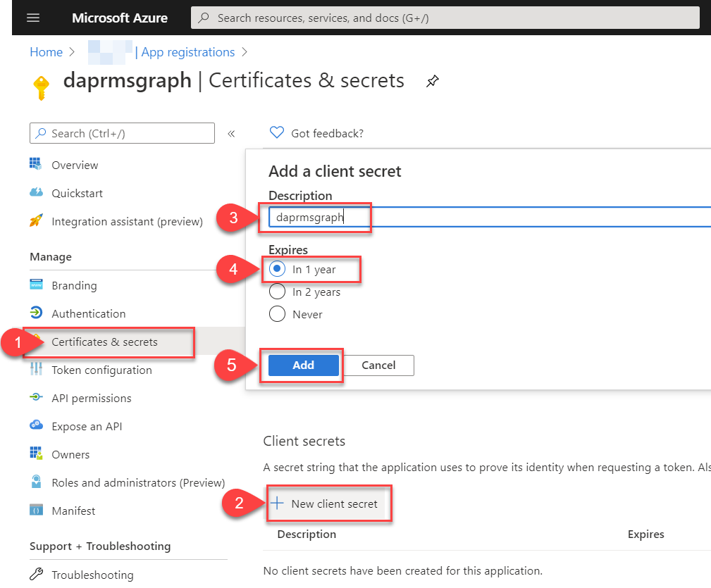Image resolution: width=711 pixels, height=588 pixels.
Task: Open the Owners section
Action: pos(70,454)
